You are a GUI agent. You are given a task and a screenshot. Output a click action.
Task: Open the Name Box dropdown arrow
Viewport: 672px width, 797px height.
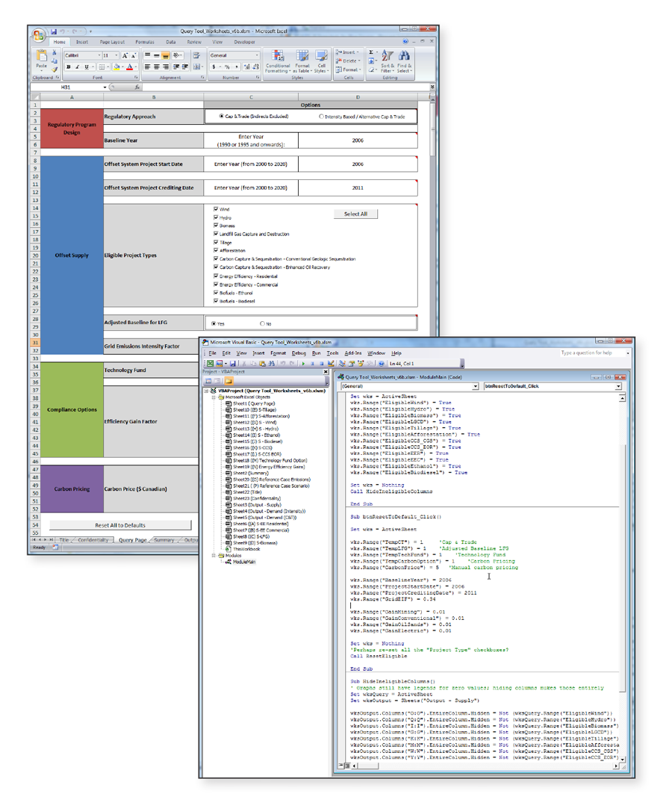click(105, 87)
